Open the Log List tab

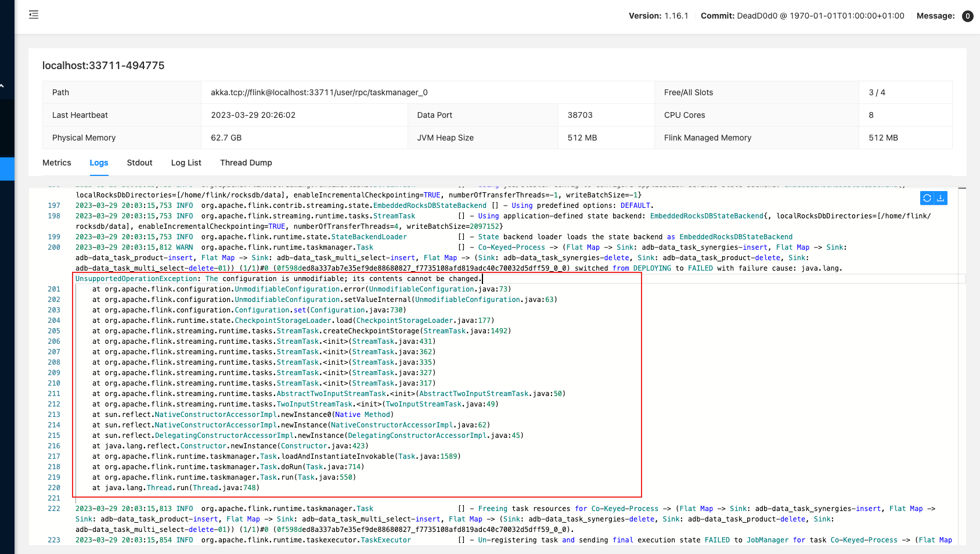tap(186, 163)
